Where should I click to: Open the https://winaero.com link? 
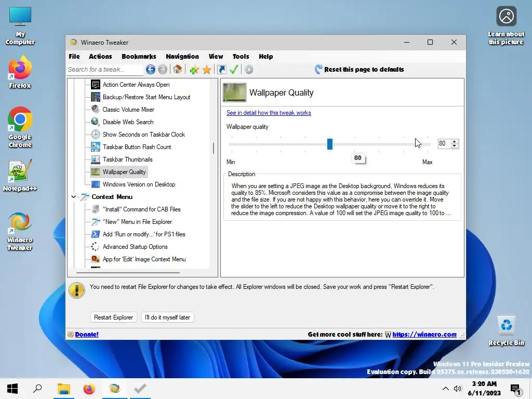[x=424, y=334]
